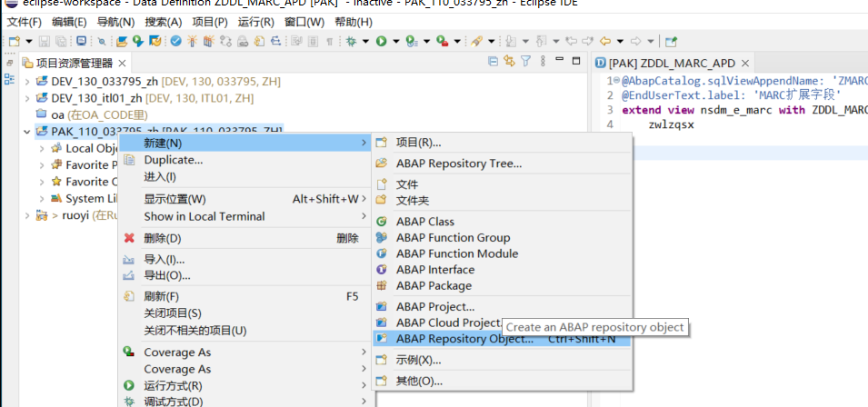Select ABAP Package from the New submenu
The width and height of the screenshot is (868, 407).
tap(434, 286)
